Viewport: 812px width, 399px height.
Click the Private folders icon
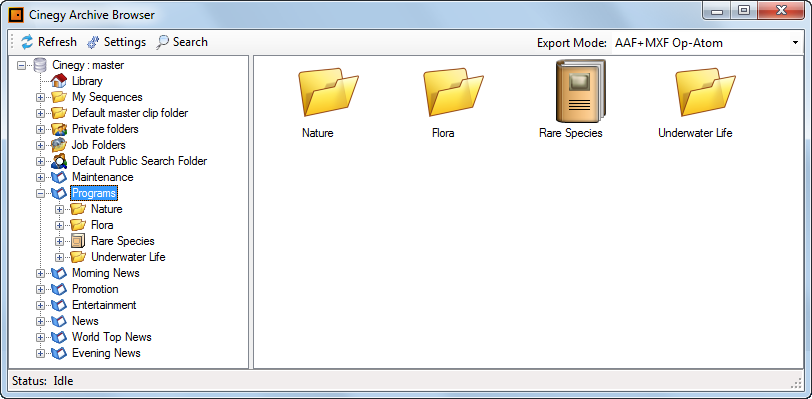[59, 129]
